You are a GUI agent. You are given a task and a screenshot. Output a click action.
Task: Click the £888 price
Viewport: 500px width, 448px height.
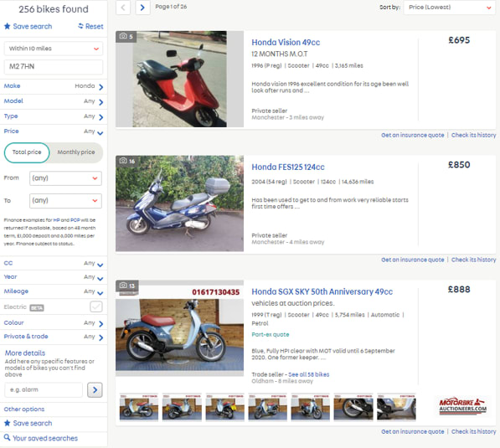pyautogui.click(x=459, y=290)
